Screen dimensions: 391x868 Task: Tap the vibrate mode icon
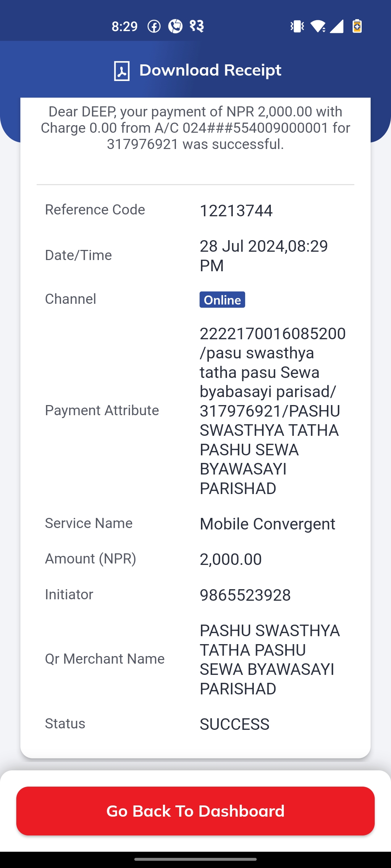click(297, 26)
